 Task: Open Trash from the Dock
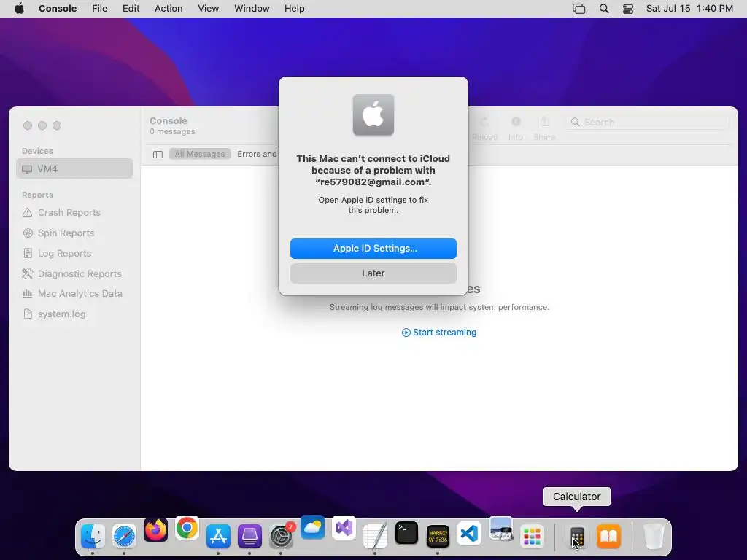[x=654, y=537]
